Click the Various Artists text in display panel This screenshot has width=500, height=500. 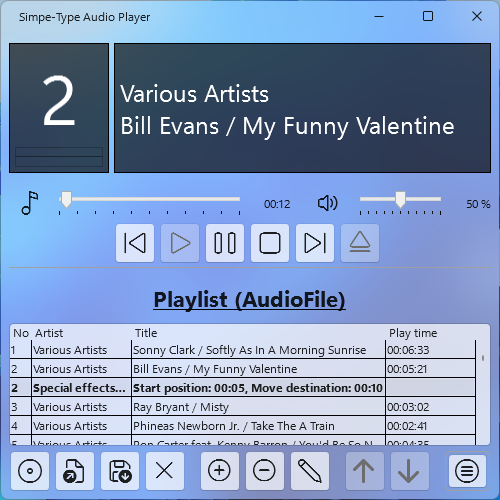pos(194,94)
